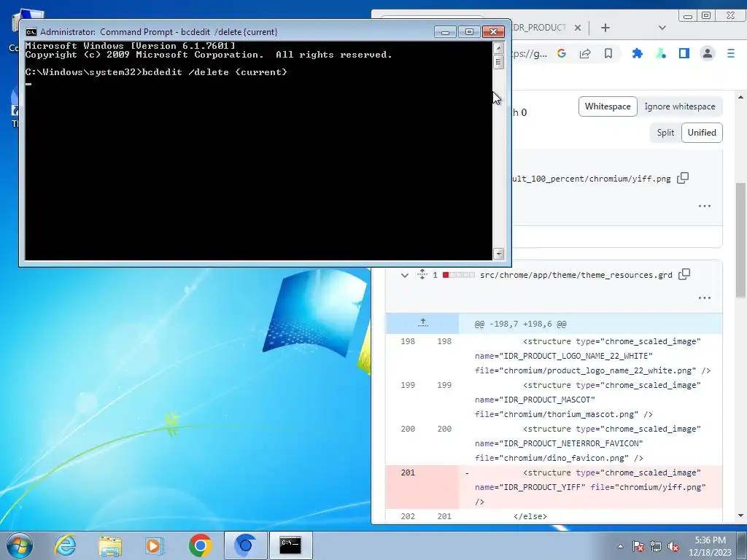This screenshot has height=560, width=747.
Task: Expand all lines icon beside theme_resources.grd
Action: 422,274
